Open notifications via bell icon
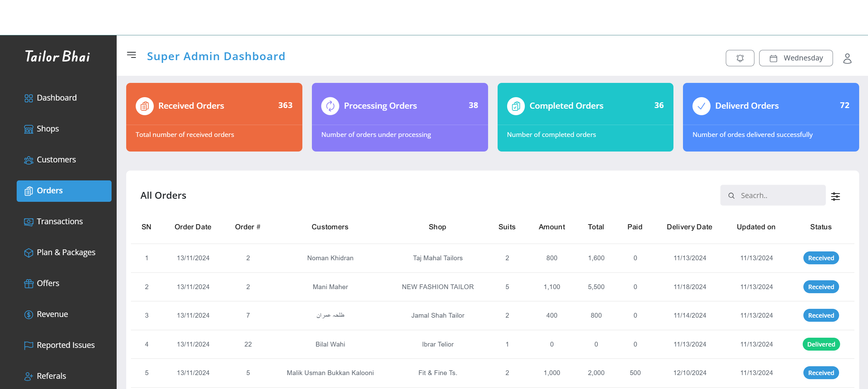This screenshot has height=389, width=868. (x=740, y=58)
